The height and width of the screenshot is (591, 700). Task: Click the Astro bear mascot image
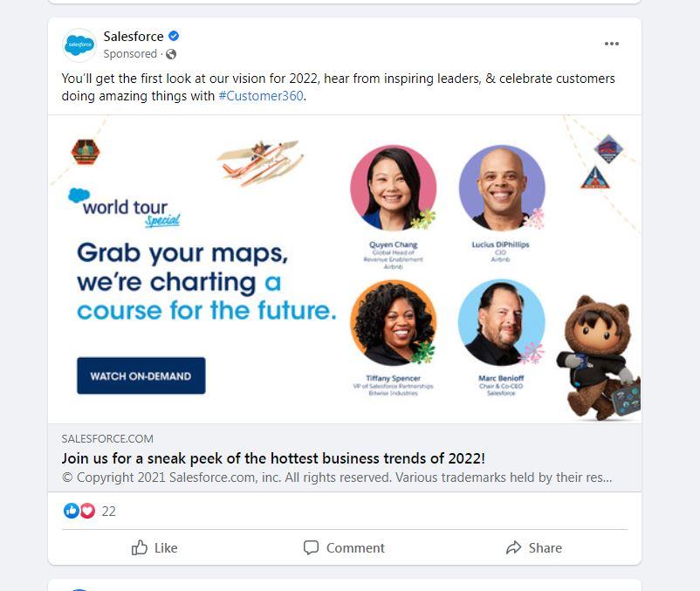pos(598,358)
